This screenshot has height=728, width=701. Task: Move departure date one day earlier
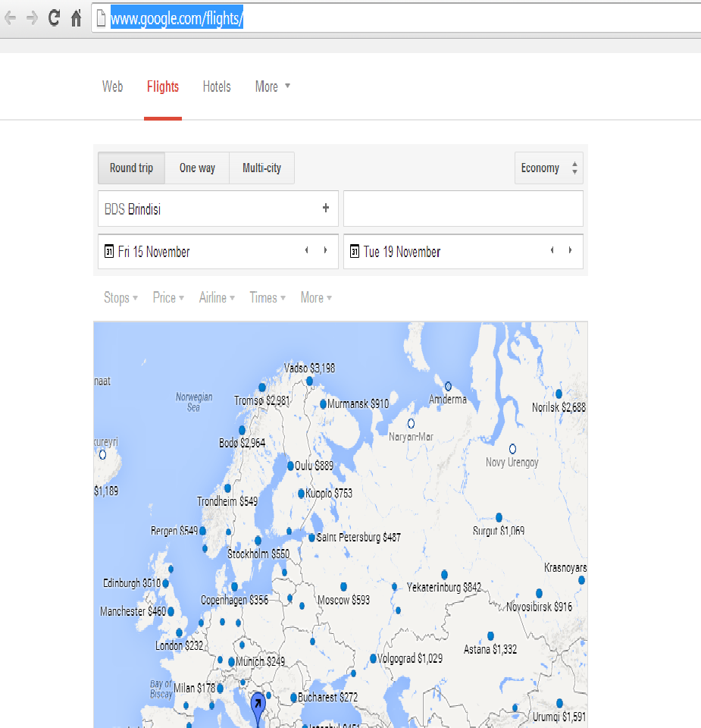[307, 250]
